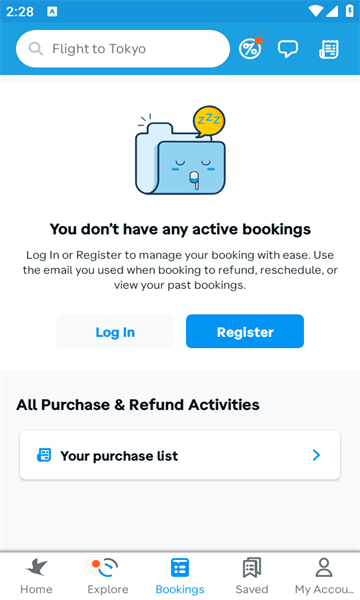Open the Explore tab icon

pyautogui.click(x=105, y=567)
